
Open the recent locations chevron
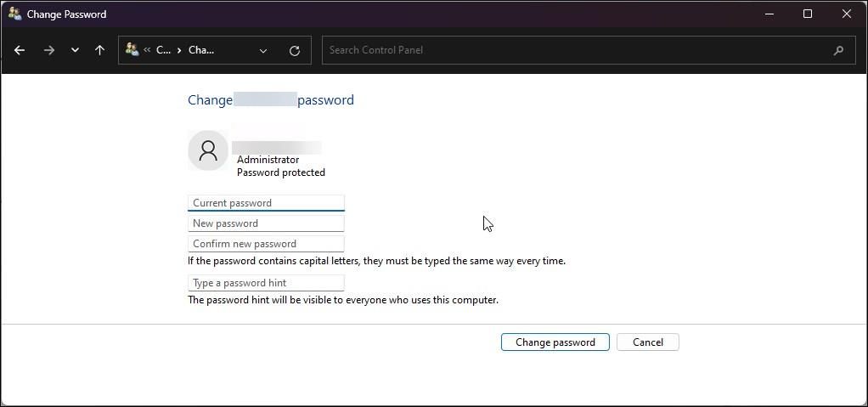click(75, 50)
